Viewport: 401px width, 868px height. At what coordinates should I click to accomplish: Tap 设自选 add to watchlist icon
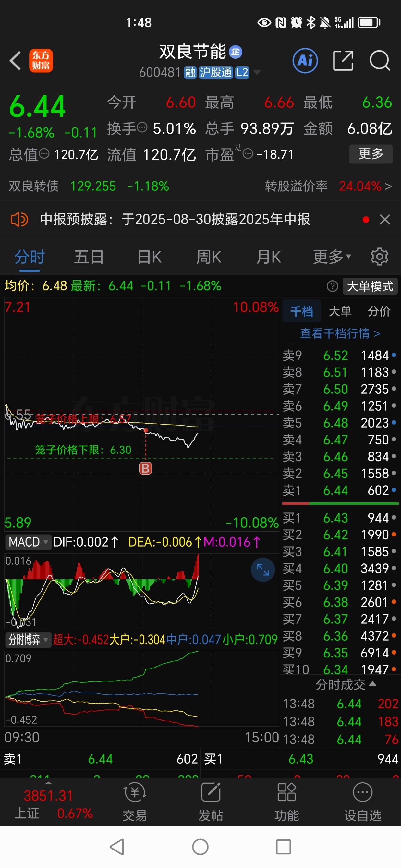pyautogui.click(x=363, y=802)
